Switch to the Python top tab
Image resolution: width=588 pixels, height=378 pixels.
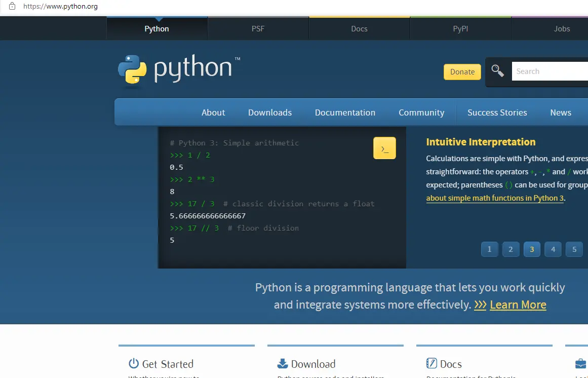(x=157, y=28)
